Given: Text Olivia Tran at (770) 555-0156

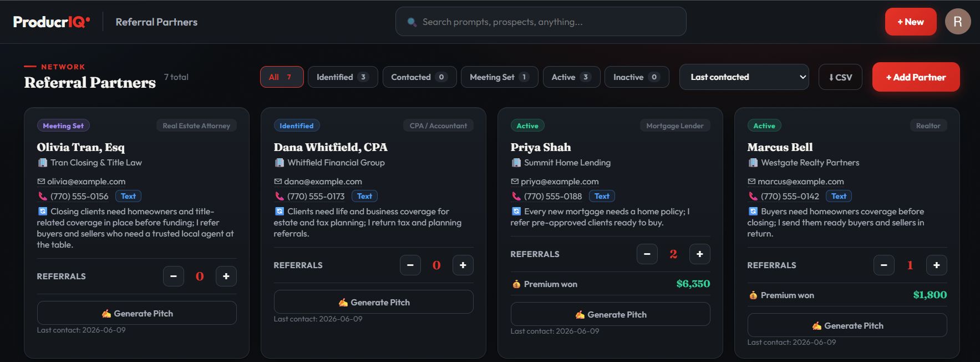Looking at the screenshot, I should (x=128, y=196).
